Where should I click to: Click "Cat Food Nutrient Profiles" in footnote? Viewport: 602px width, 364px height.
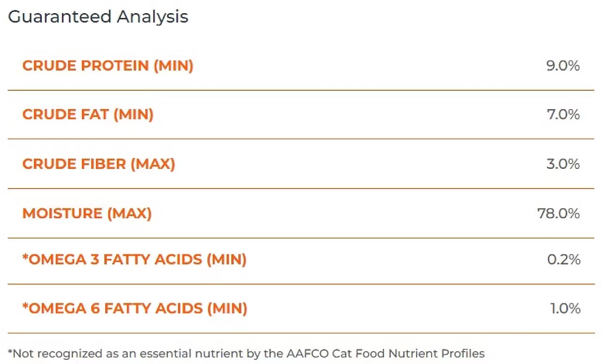click(403, 353)
